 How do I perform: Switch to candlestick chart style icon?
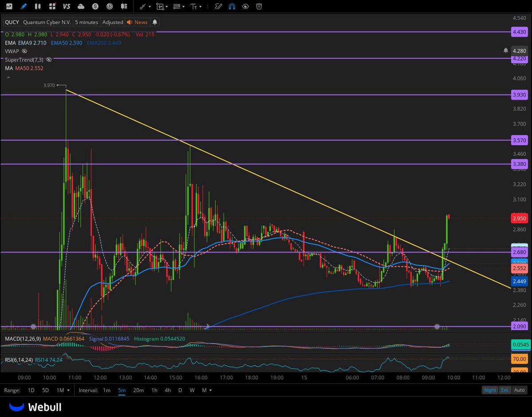pos(38,6)
